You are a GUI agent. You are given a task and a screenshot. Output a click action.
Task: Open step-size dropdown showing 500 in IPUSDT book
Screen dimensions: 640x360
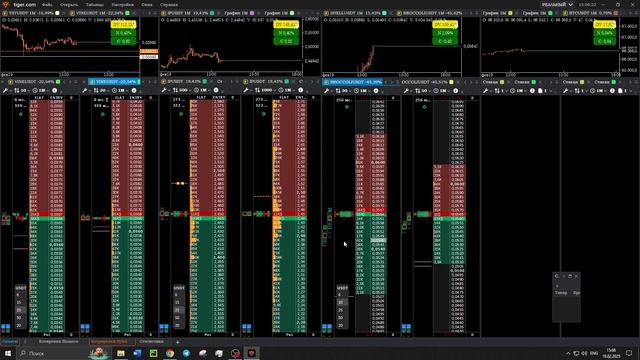pos(181,90)
